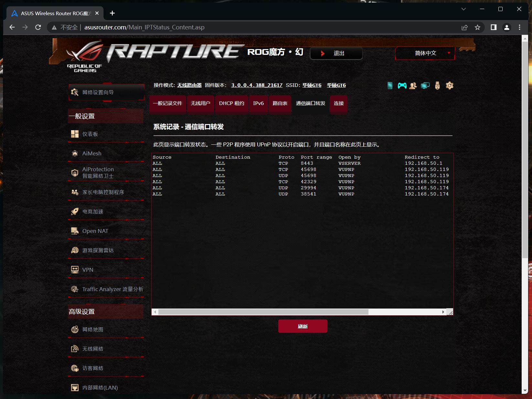This screenshot has height=399, width=532.
Task: Click the browser address bar URL
Action: (144, 27)
